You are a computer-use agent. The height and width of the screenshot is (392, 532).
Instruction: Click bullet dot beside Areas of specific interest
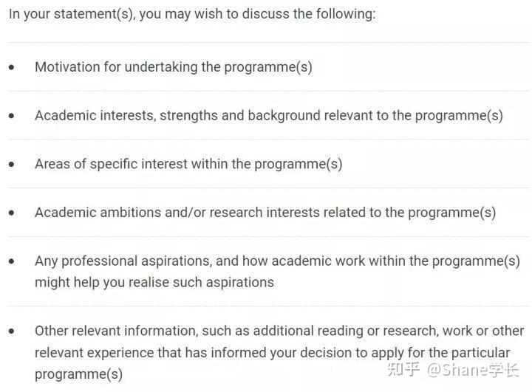12,164
